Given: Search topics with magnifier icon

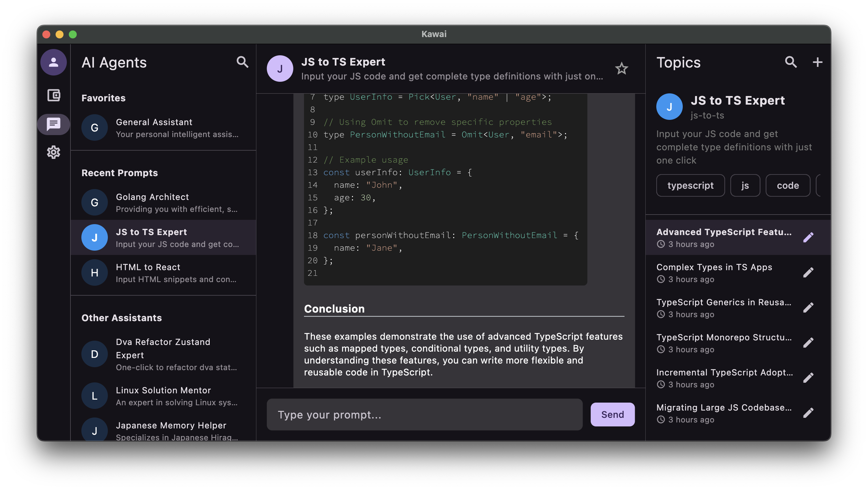Looking at the screenshot, I should pos(791,62).
